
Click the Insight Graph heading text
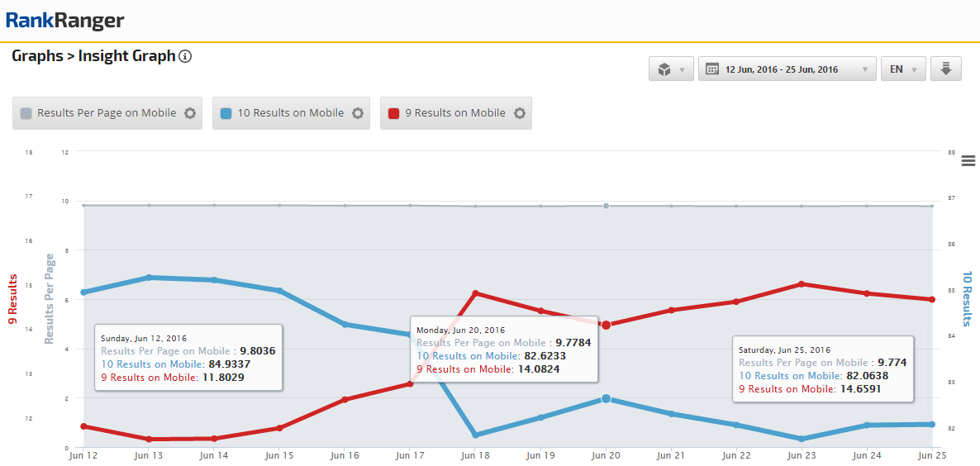point(127,56)
